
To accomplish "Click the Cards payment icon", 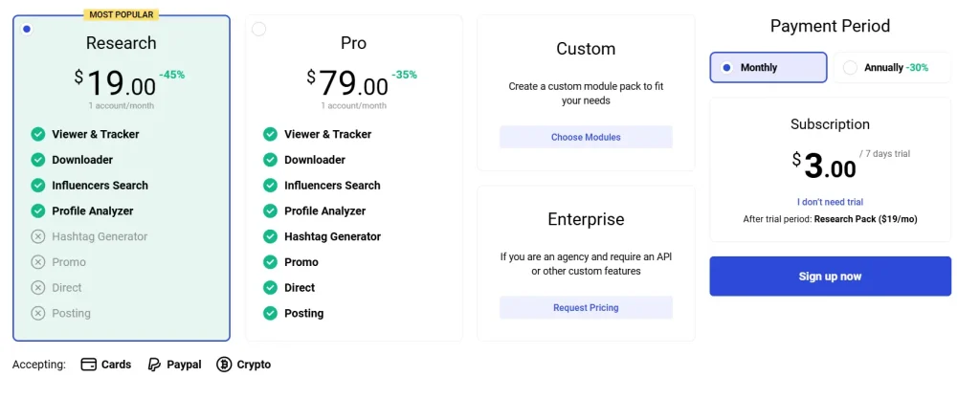I will (x=89, y=365).
